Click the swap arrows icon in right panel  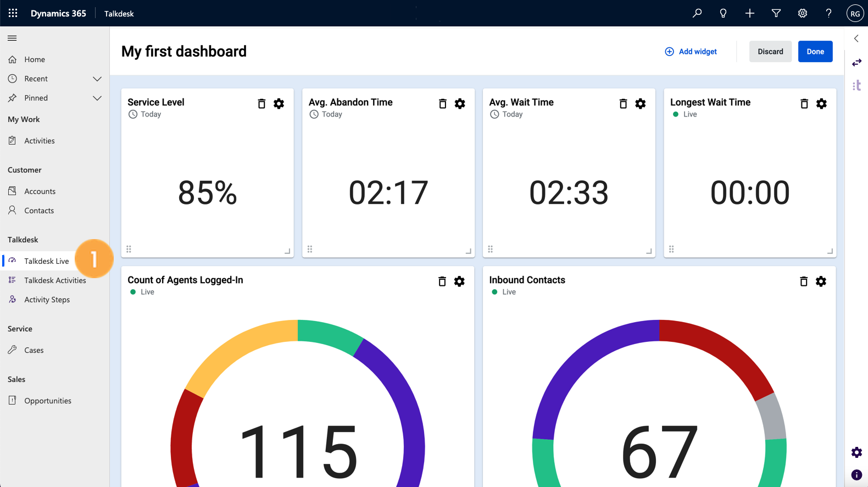(x=856, y=63)
